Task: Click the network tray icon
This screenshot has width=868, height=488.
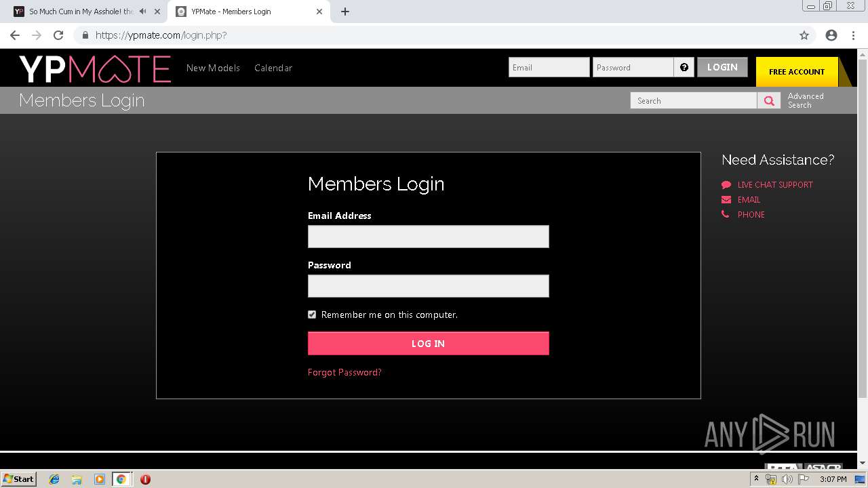Action: [x=771, y=479]
